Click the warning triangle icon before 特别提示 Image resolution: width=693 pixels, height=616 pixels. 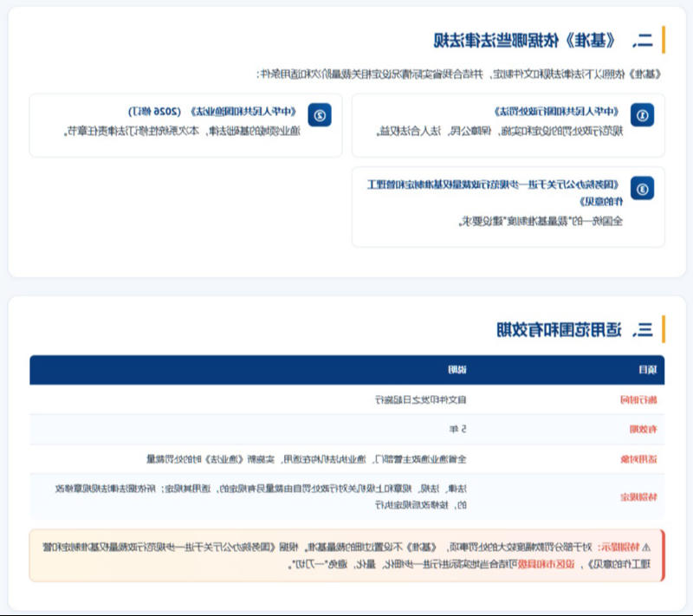tap(646, 548)
